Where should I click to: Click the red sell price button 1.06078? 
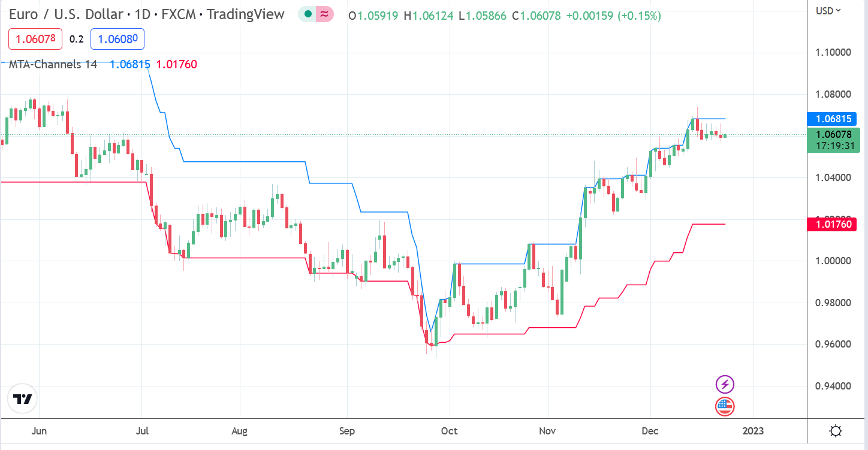pyautogui.click(x=35, y=40)
